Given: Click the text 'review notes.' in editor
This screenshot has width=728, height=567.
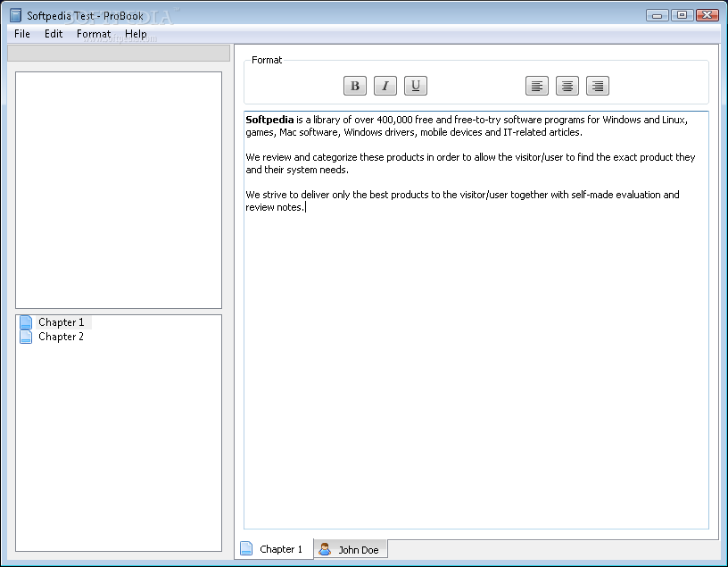Looking at the screenshot, I should click(x=275, y=207).
